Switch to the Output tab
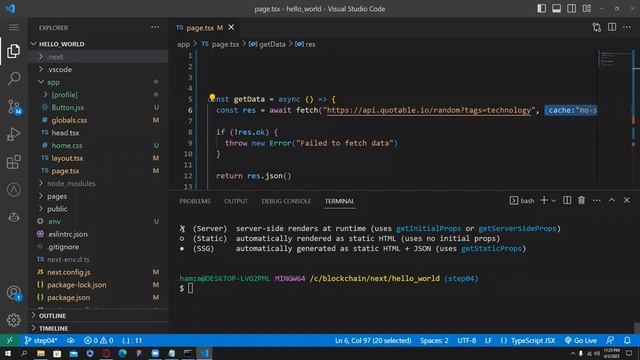This screenshot has width=640, height=360. [236, 201]
